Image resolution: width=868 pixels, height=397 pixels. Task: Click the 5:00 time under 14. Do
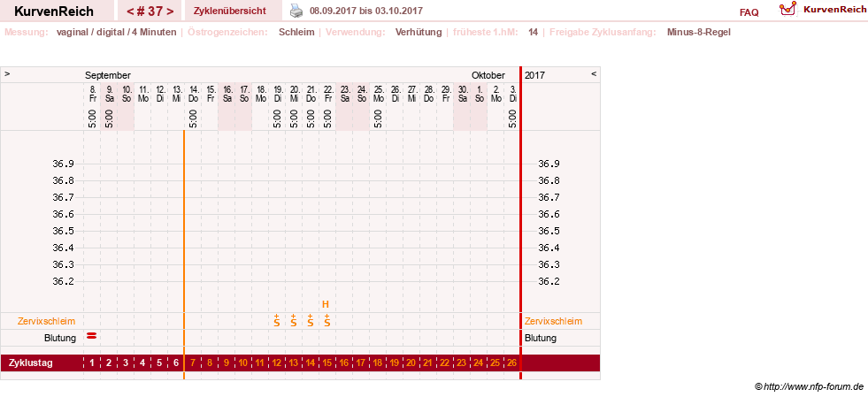pyautogui.click(x=194, y=118)
